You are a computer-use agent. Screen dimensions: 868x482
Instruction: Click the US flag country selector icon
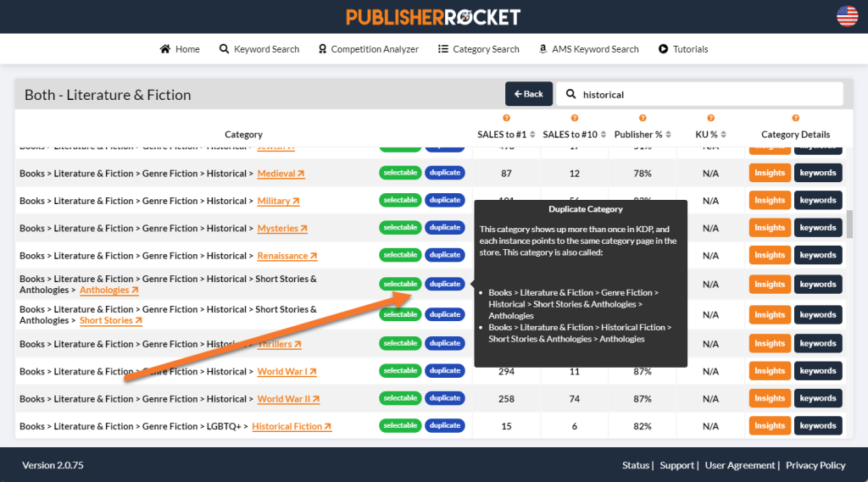pyautogui.click(x=847, y=16)
